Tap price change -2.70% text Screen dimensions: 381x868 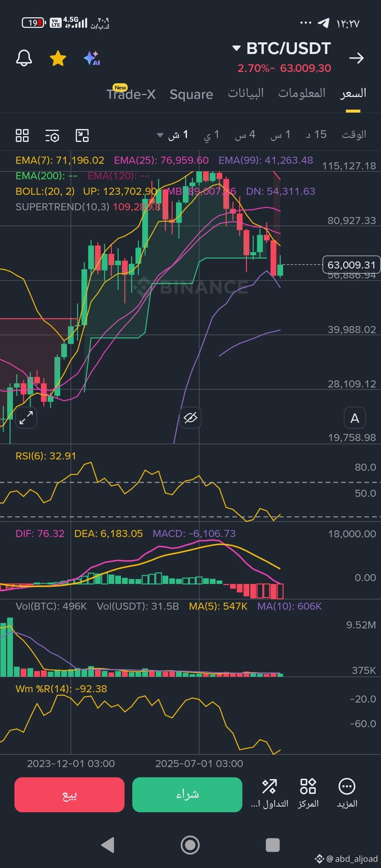pyautogui.click(x=256, y=68)
